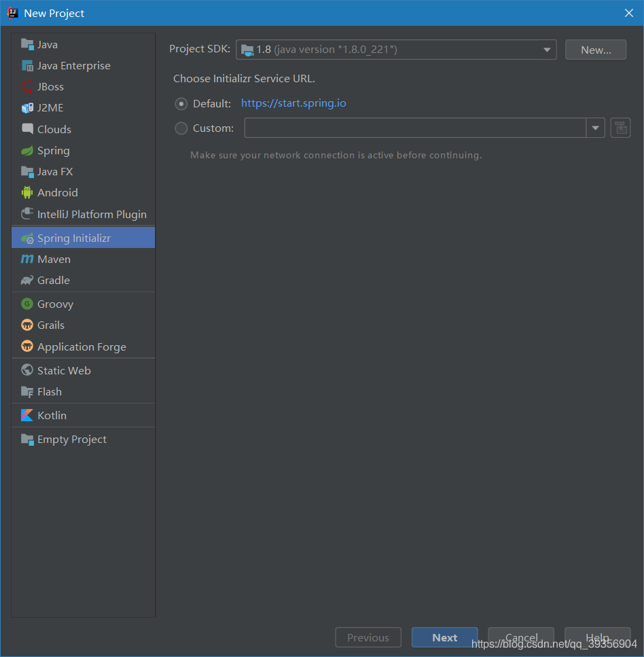
Task: Click the Java project type icon
Action: coord(27,44)
